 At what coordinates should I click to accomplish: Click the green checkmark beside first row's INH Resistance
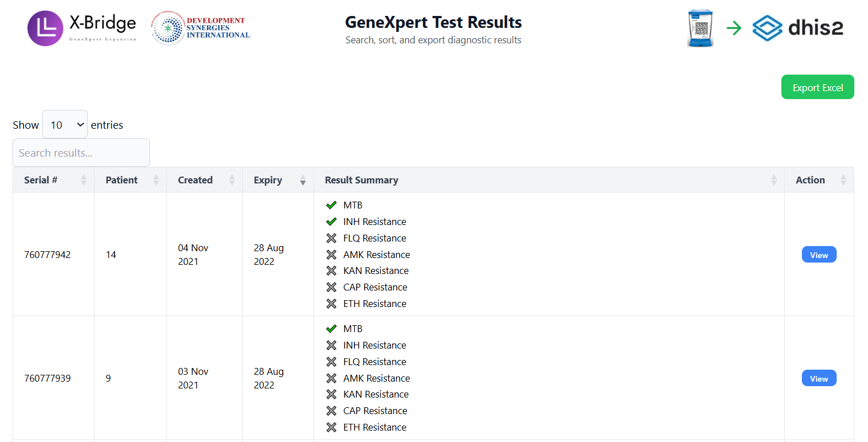(x=331, y=222)
